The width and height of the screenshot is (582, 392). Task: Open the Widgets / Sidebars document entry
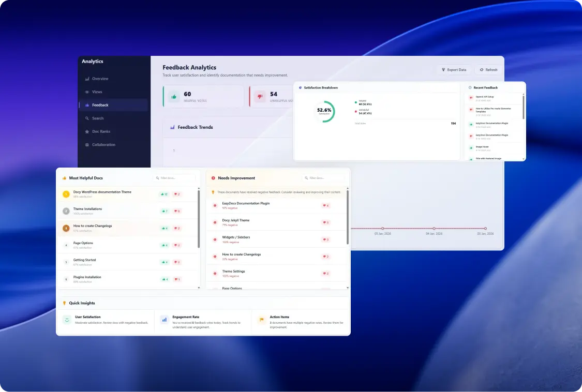click(236, 237)
